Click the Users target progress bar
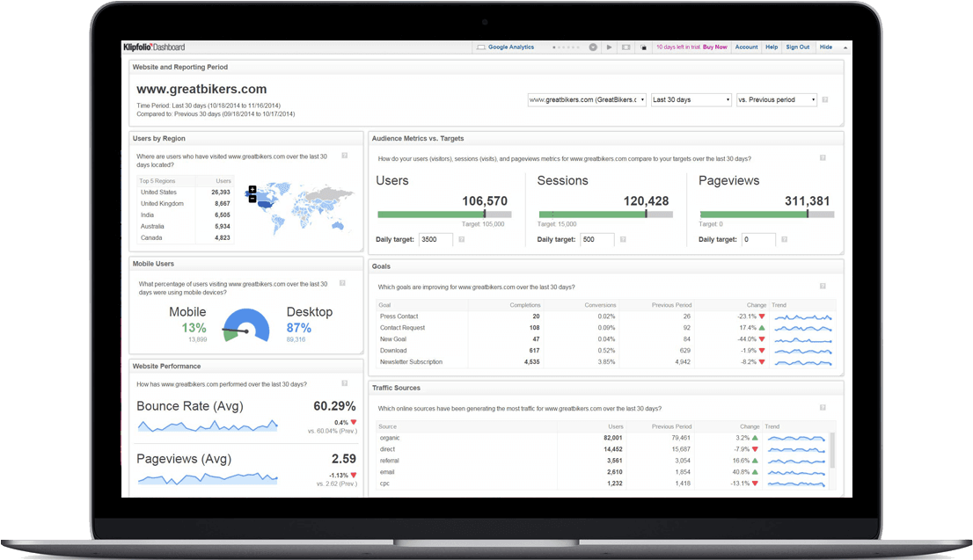Viewport: 973px width, 560px height. click(x=443, y=214)
